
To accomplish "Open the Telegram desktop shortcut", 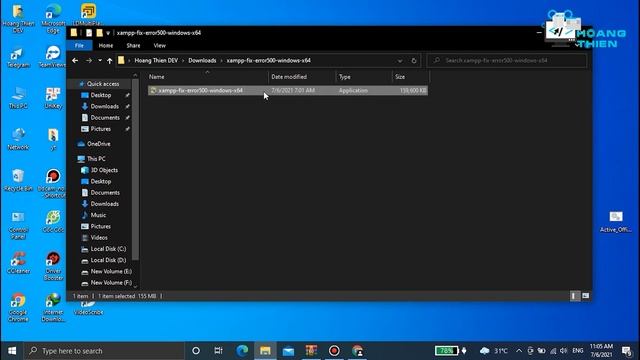I will (18, 58).
